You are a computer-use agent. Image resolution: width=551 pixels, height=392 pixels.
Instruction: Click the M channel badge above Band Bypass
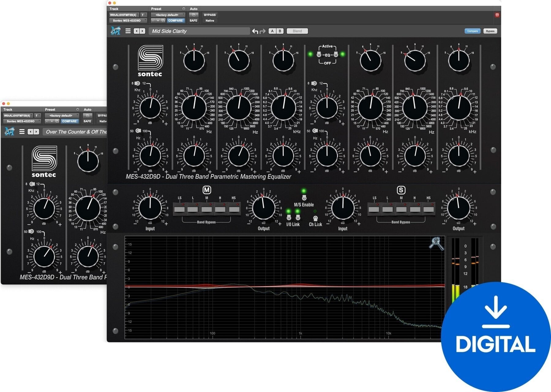point(207,190)
